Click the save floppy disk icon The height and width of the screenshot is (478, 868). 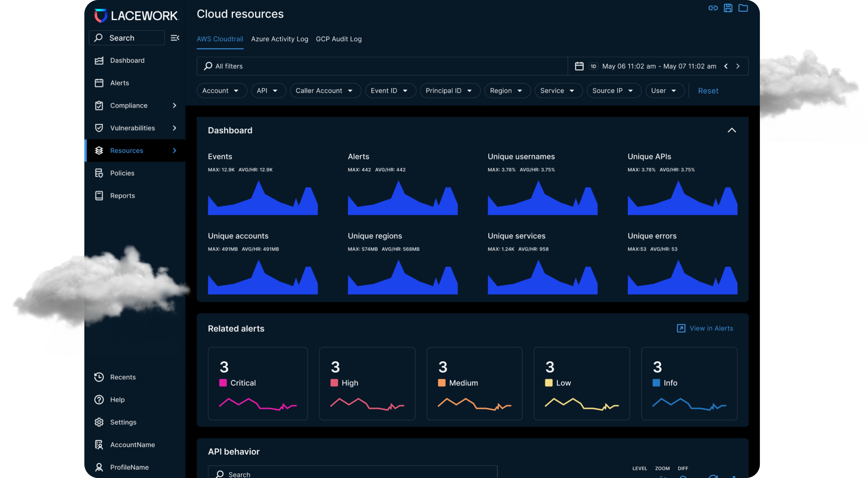(728, 8)
